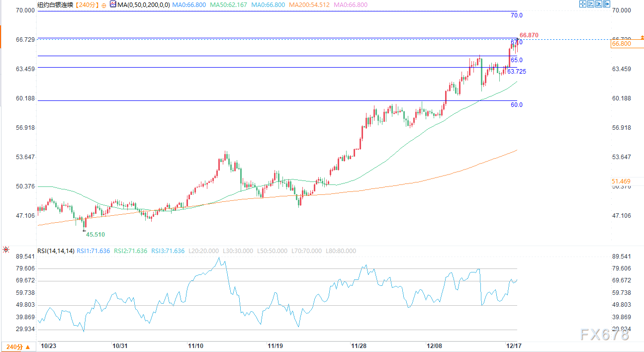Viewport: 644px width, 352px height.
Task: Click the 70.0 horizontal resistance line label
Action: pyautogui.click(x=517, y=15)
